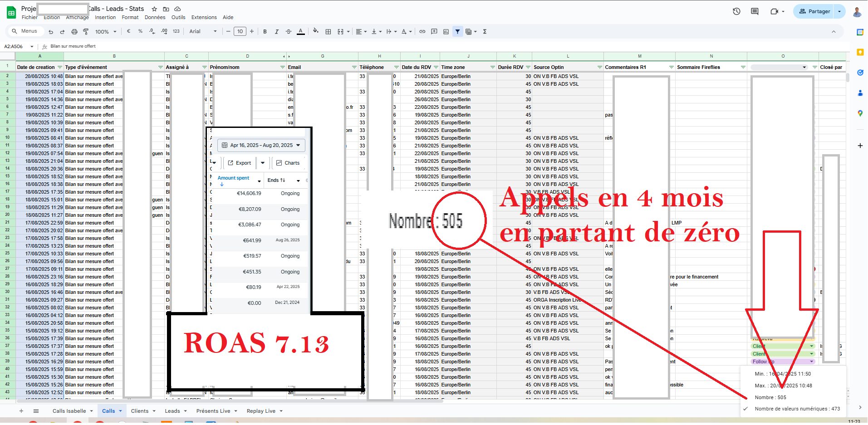Image resolution: width=868 pixels, height=425 pixels.
Task: Open the zoom 100% dropdown
Action: [x=106, y=32]
